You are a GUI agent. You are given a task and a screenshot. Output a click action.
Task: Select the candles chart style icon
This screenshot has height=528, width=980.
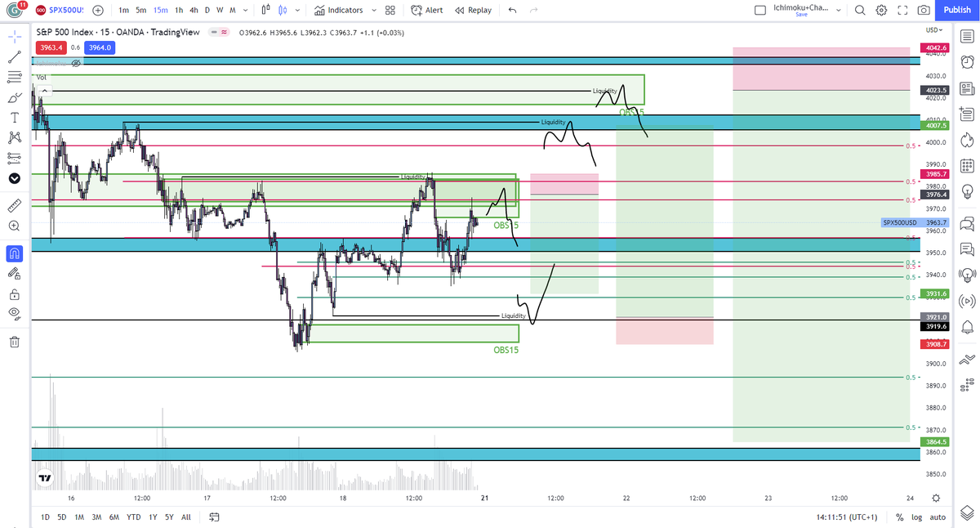[x=283, y=10]
